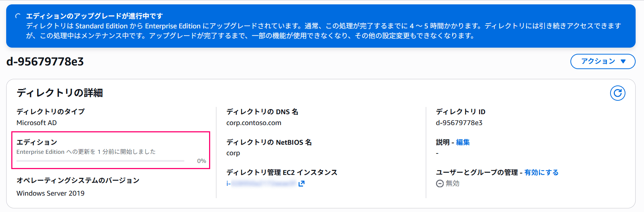The image size is (644, 212).
Task: Click the 0% progress percentage label
Action: pos(201,161)
